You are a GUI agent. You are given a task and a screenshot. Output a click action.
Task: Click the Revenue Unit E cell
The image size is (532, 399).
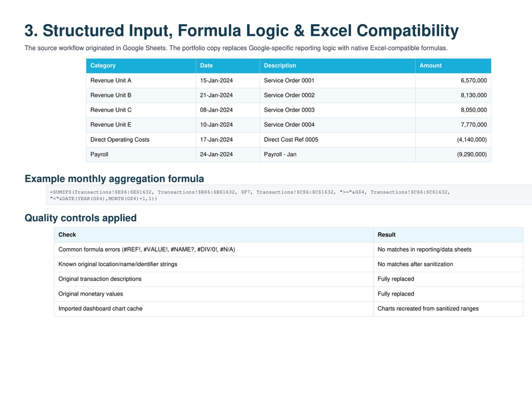[141, 125]
